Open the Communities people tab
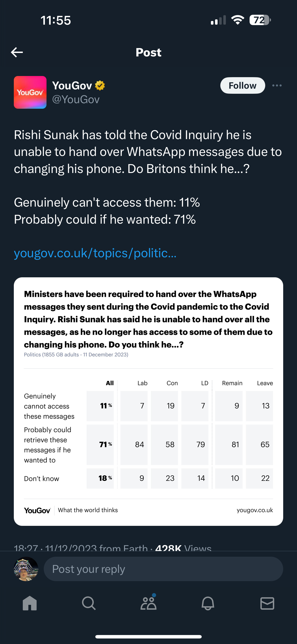This screenshot has width=297, height=644. (x=148, y=603)
